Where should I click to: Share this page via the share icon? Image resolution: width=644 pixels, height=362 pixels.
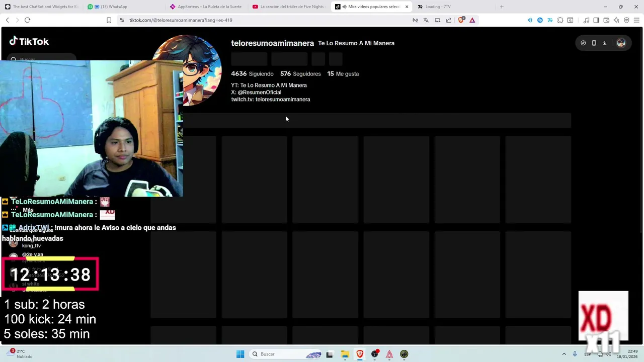click(x=449, y=20)
